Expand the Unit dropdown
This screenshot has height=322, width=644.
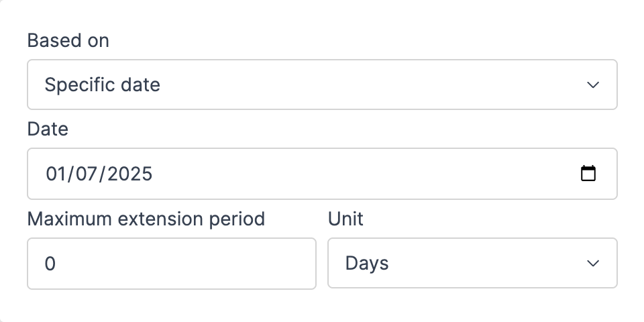(472, 264)
